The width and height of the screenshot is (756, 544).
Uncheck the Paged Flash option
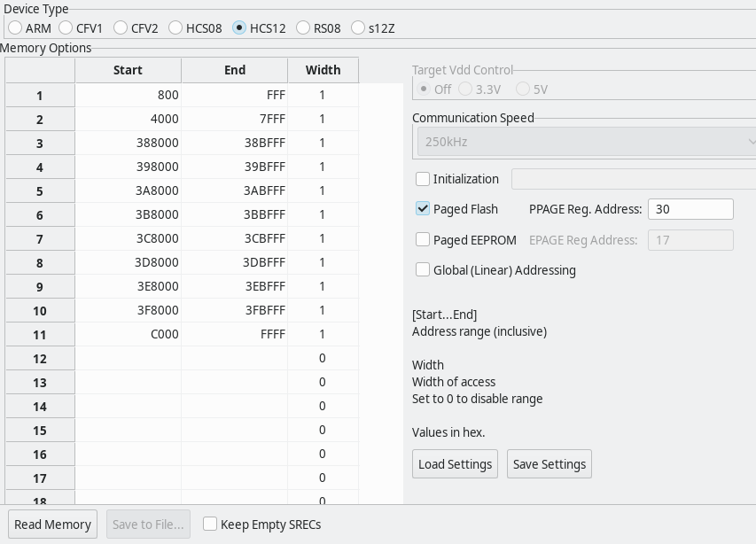tap(423, 209)
